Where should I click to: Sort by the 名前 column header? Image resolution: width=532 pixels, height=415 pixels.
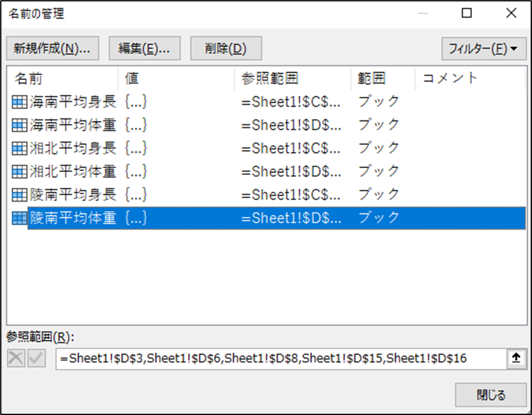[x=63, y=78]
